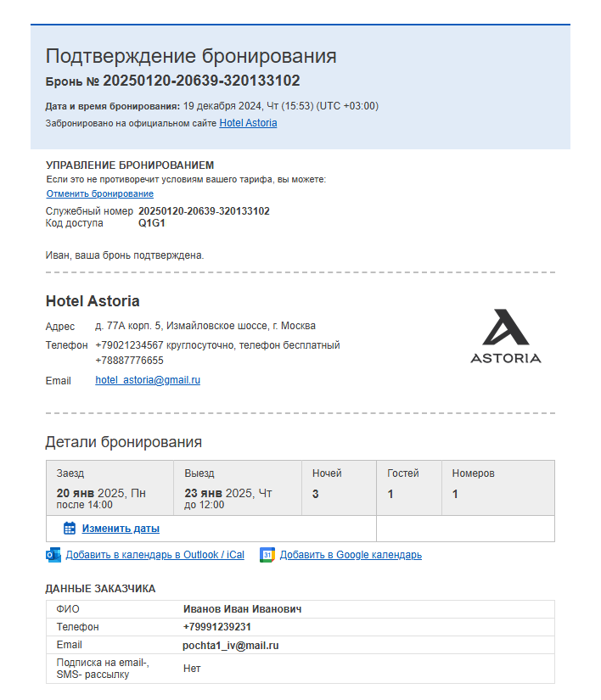The height and width of the screenshot is (700, 601).
Task: Click the check-in date 20 янв 2025
Action: point(101,493)
